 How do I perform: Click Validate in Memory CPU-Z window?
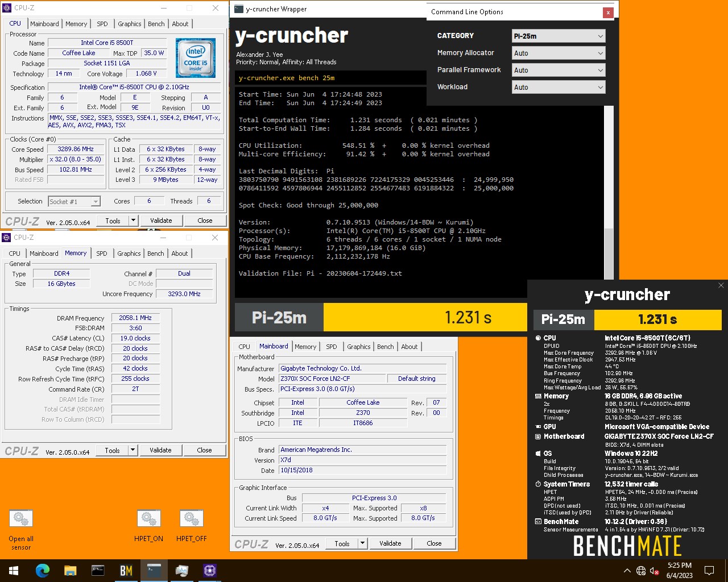click(160, 450)
